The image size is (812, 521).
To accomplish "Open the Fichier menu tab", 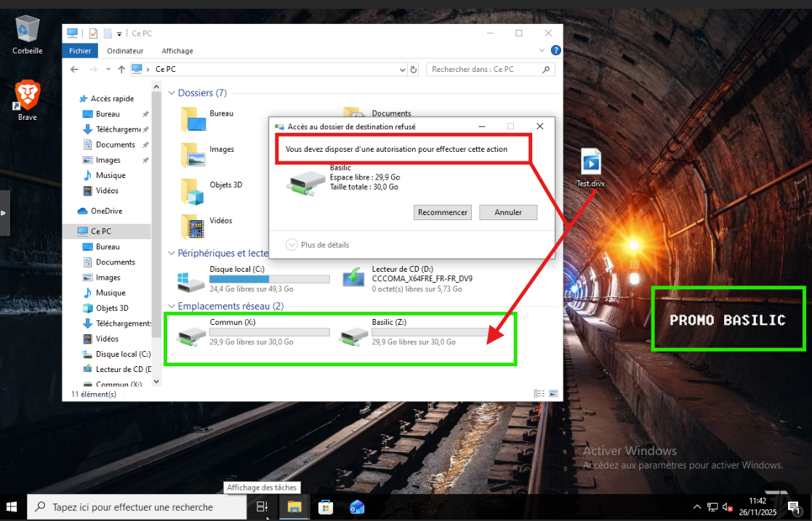I will pos(80,51).
